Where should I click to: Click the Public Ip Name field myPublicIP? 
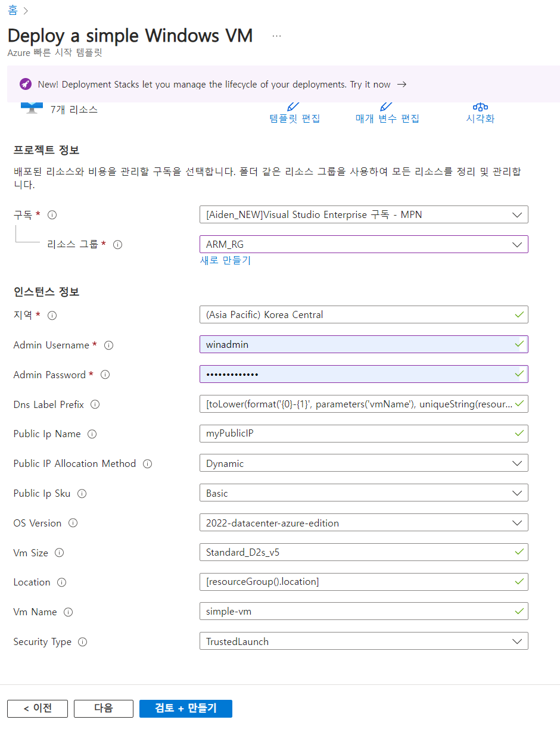[364, 433]
